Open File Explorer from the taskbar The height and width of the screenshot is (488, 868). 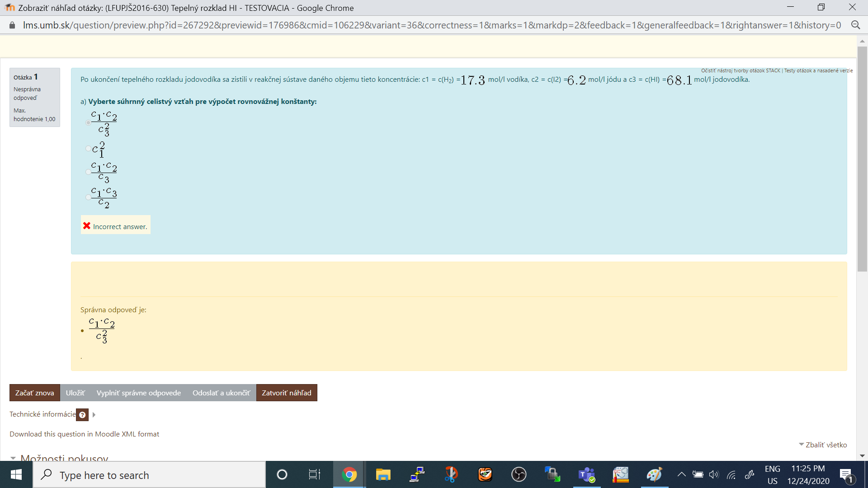383,474
